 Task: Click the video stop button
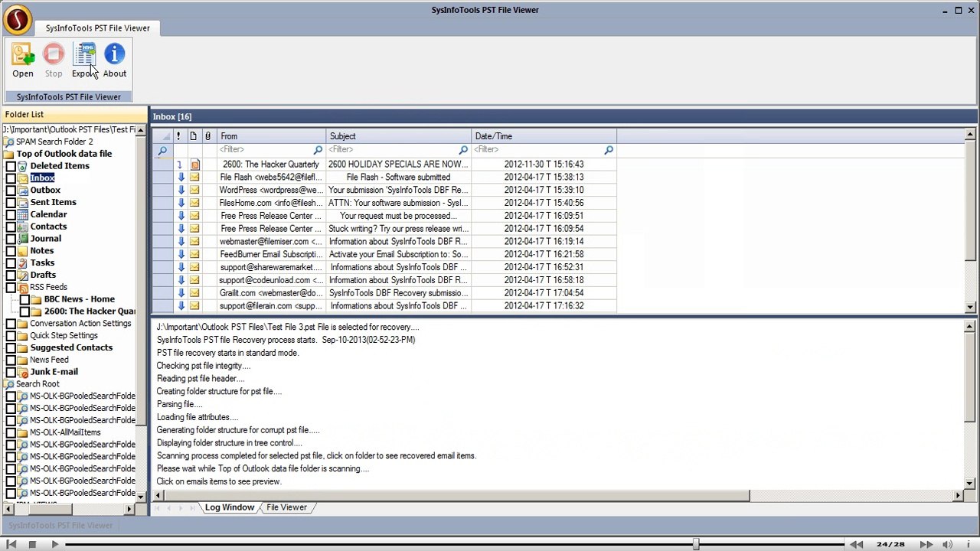[32, 544]
